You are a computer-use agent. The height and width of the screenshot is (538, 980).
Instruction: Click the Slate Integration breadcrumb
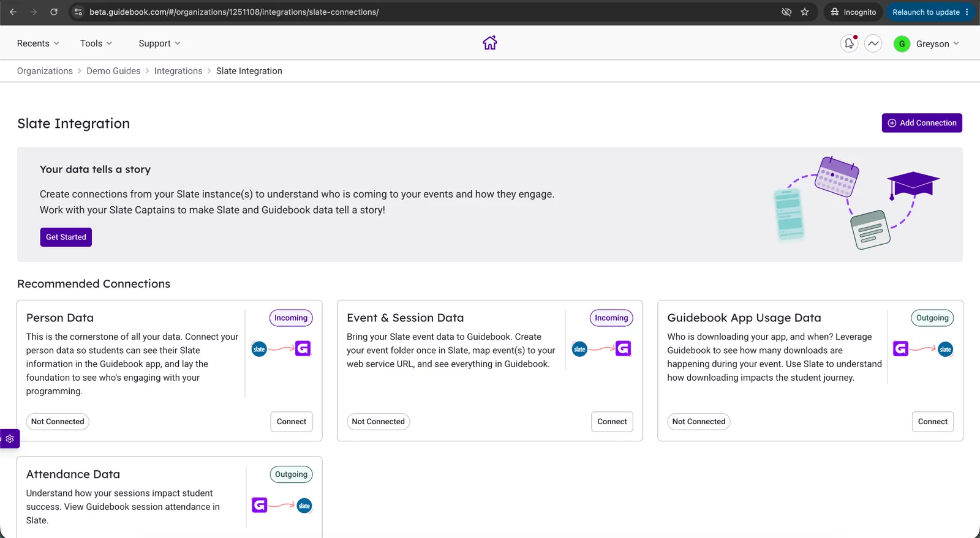[249, 71]
